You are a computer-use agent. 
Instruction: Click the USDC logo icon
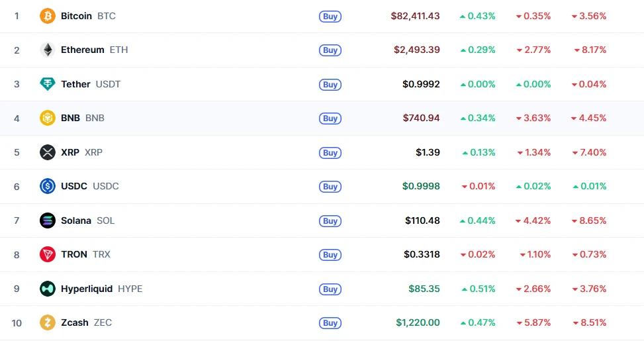pyautogui.click(x=47, y=187)
